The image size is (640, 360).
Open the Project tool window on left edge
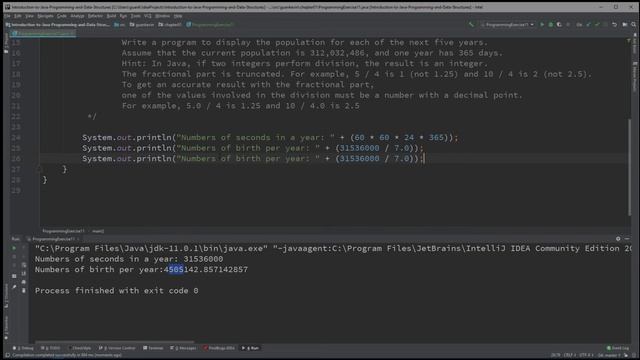tap(6, 43)
